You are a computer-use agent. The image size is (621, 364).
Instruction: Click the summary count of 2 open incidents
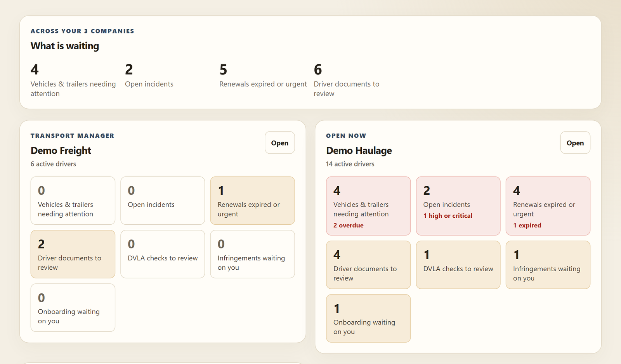point(129,69)
